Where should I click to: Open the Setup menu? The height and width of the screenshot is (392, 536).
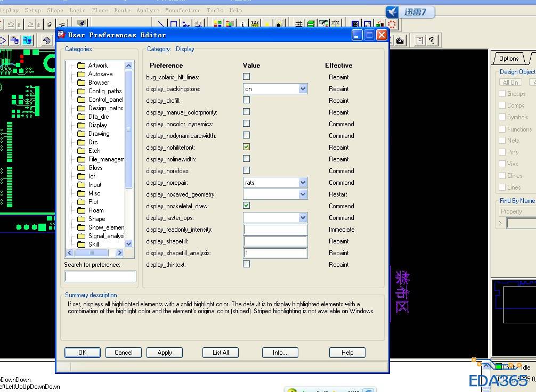point(33,10)
